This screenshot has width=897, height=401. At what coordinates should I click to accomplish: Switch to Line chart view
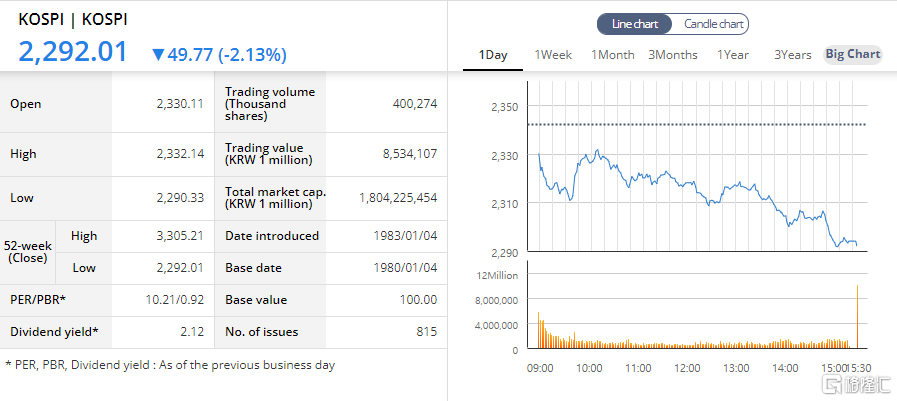(x=634, y=24)
